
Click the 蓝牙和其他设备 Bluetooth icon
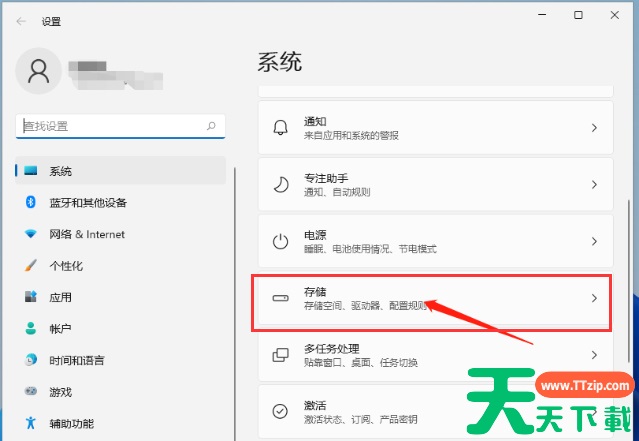pos(30,203)
